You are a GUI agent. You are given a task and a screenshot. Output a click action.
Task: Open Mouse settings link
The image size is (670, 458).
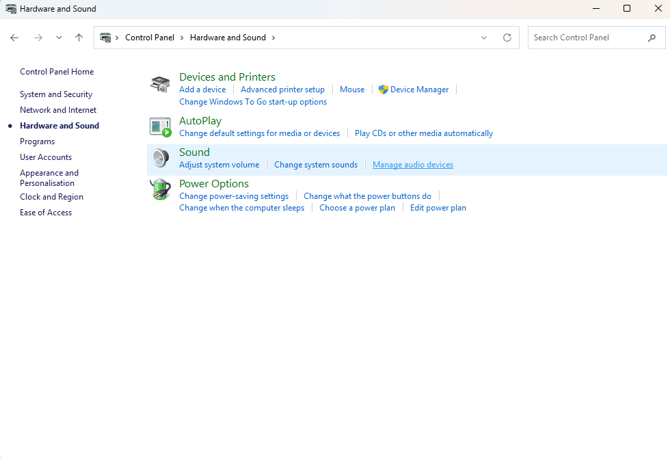(x=352, y=89)
